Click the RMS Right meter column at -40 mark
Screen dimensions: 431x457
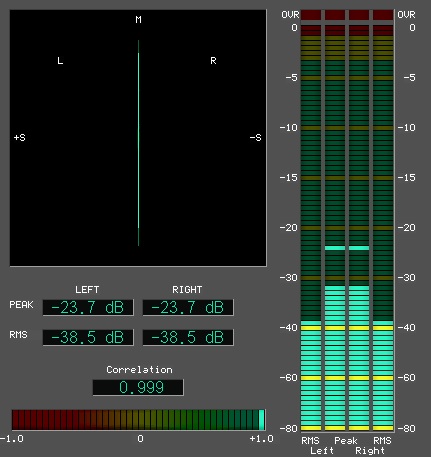pyautogui.click(x=383, y=328)
